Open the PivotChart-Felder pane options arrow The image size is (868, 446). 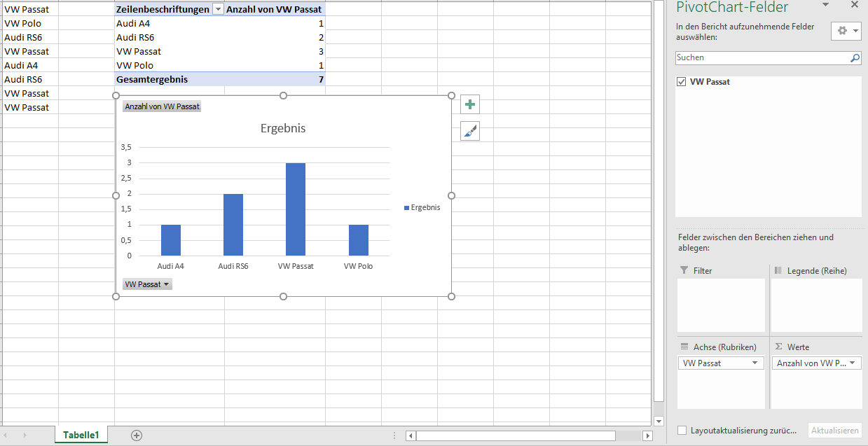(825, 5)
